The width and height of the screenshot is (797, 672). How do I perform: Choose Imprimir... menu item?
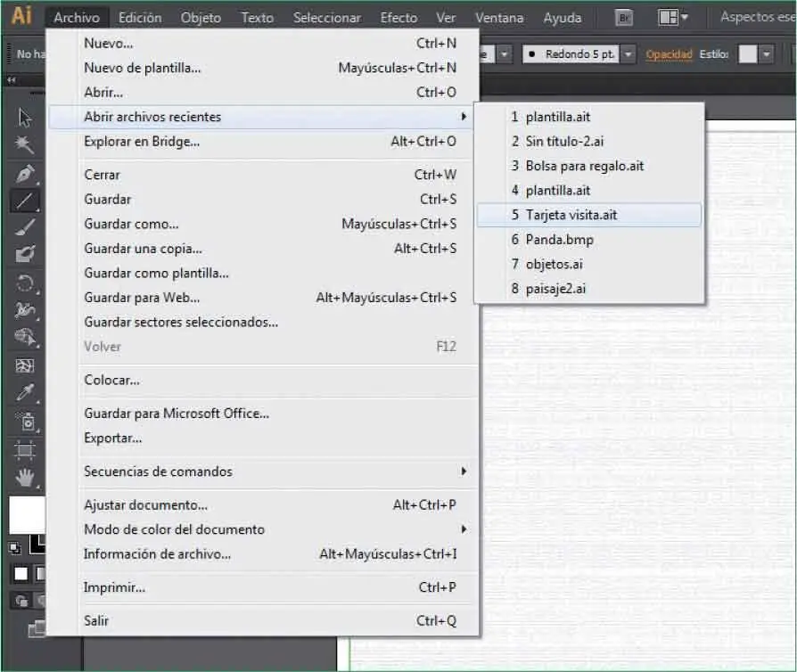coord(263,587)
